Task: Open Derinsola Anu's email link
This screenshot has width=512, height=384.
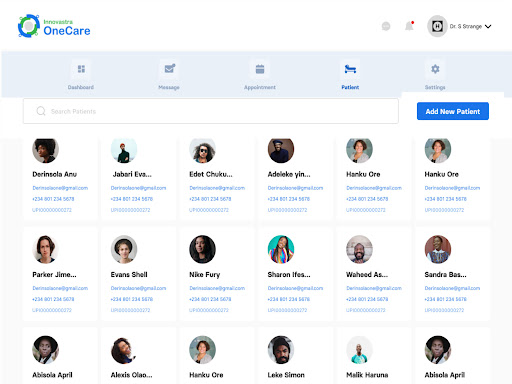Action: point(60,188)
